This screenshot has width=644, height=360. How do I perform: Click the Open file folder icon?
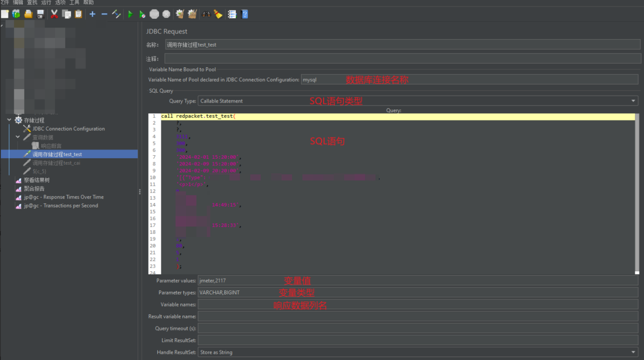[x=28, y=14]
